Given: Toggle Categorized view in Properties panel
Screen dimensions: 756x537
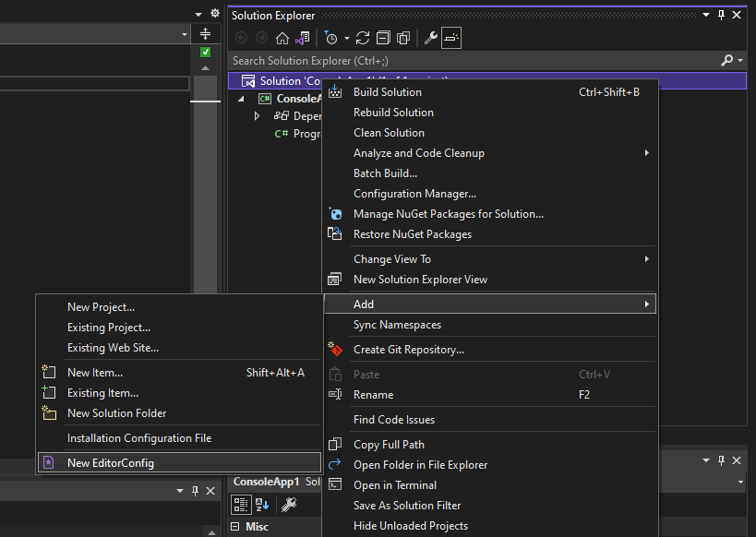Looking at the screenshot, I should coord(240,504).
